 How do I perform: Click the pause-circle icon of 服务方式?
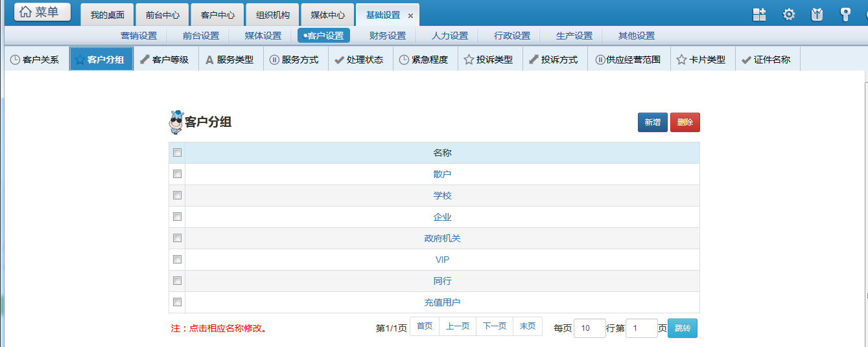274,60
